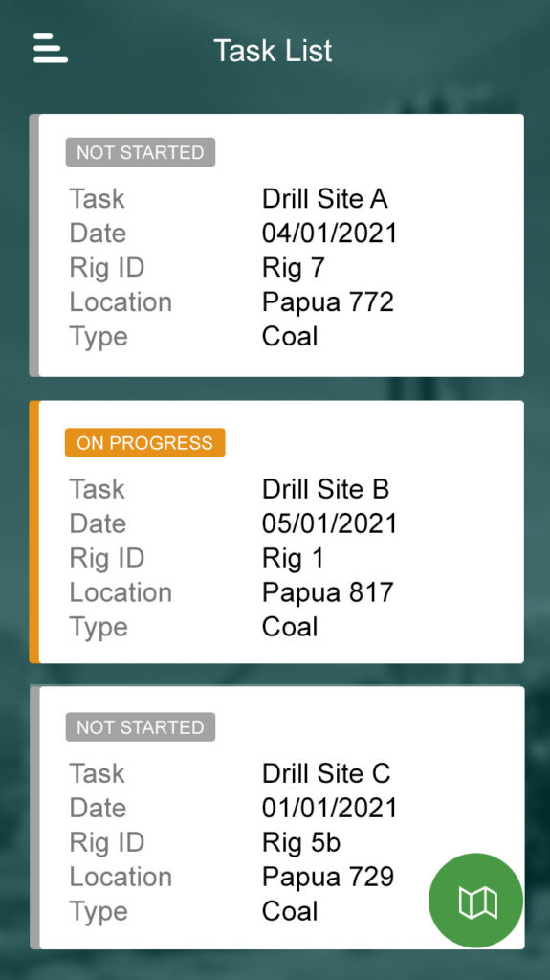Viewport: 550px width, 980px height.
Task: Click the gray status stripe on Drill Site A
Action: tap(33, 245)
